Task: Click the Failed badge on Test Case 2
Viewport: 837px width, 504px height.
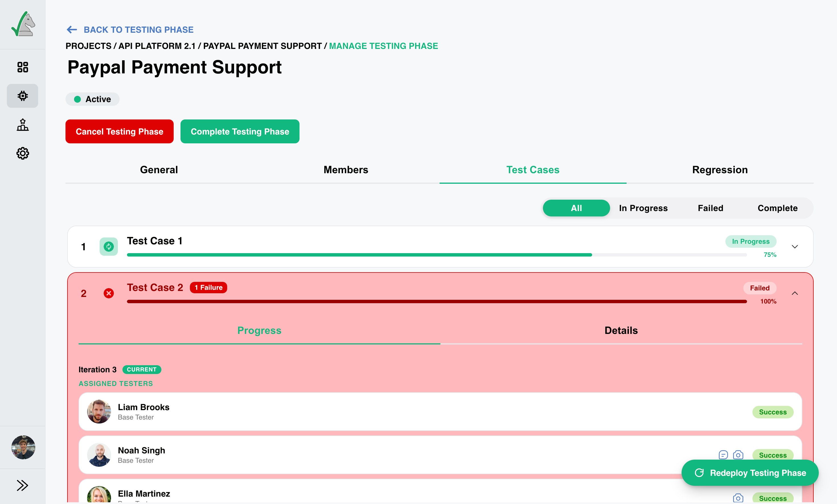Action: [x=760, y=288]
